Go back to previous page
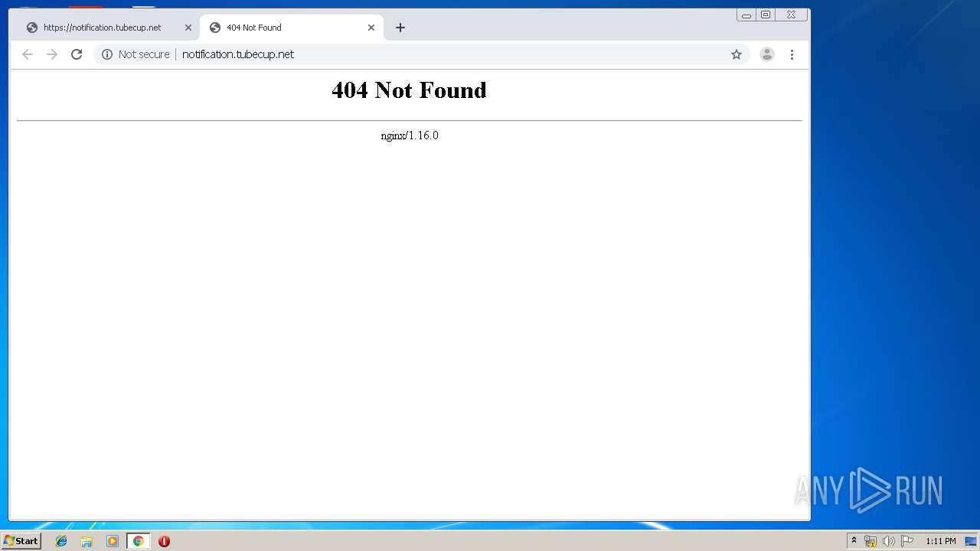Viewport: 980px width, 551px height. [28, 54]
